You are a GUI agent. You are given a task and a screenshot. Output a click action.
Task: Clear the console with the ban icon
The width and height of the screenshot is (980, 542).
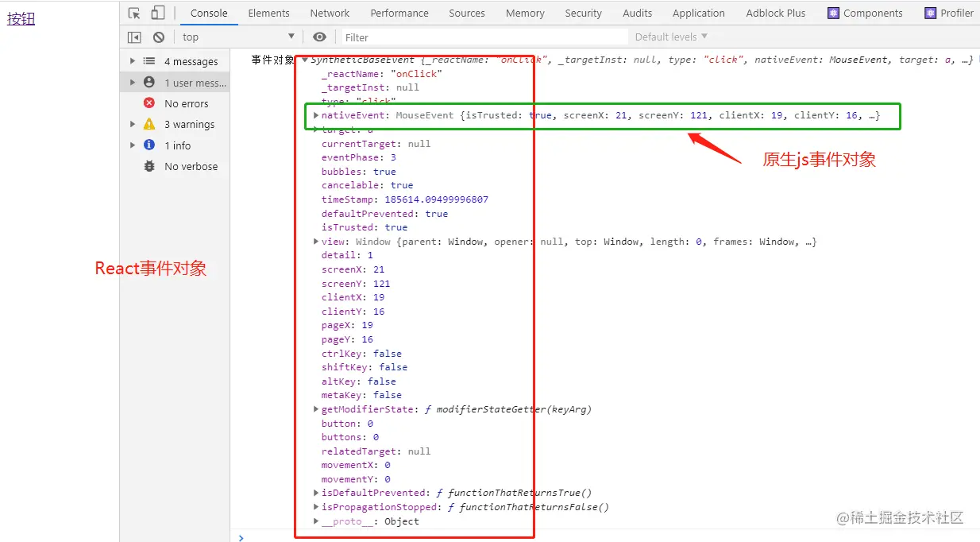click(x=159, y=37)
